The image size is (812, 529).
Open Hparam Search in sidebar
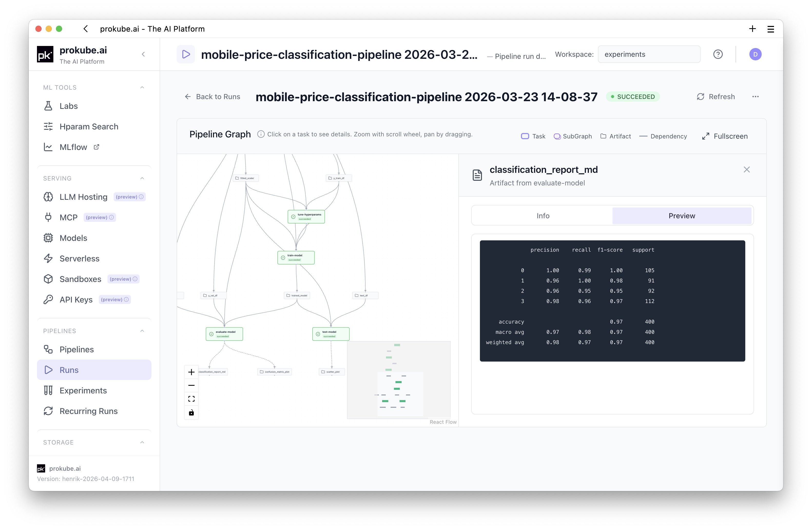click(x=94, y=127)
